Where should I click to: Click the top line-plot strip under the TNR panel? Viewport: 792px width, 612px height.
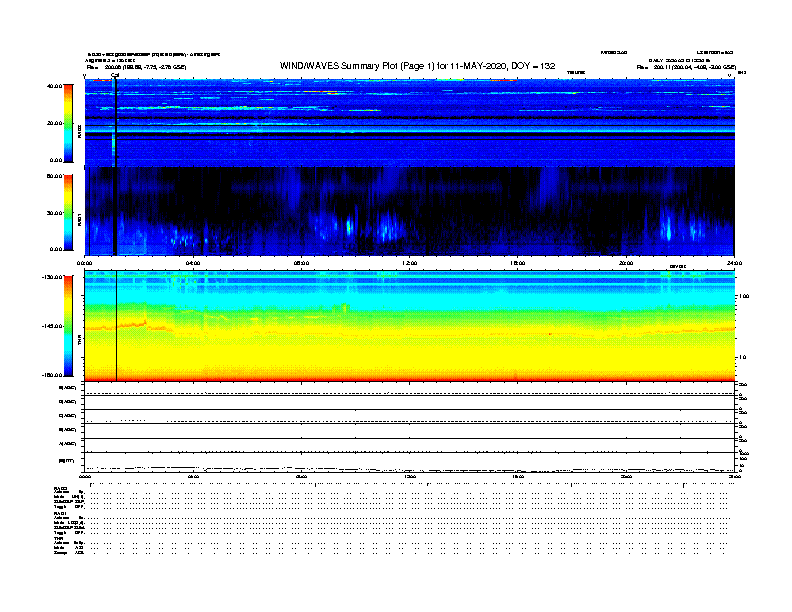click(x=410, y=389)
